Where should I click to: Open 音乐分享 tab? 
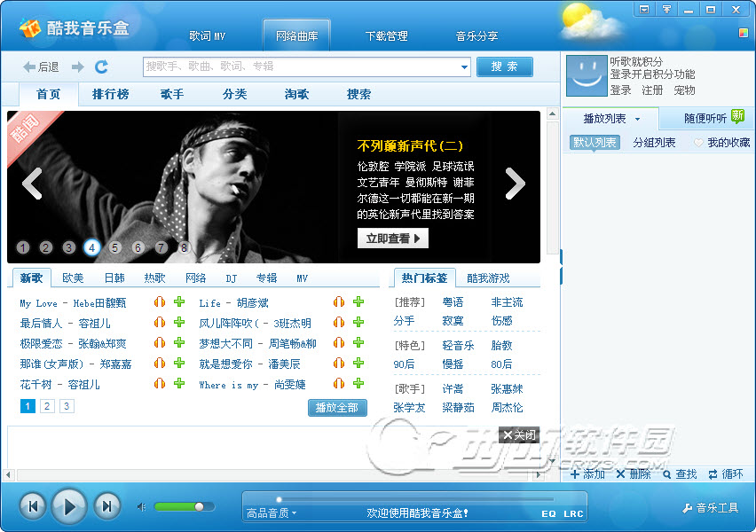(x=476, y=36)
